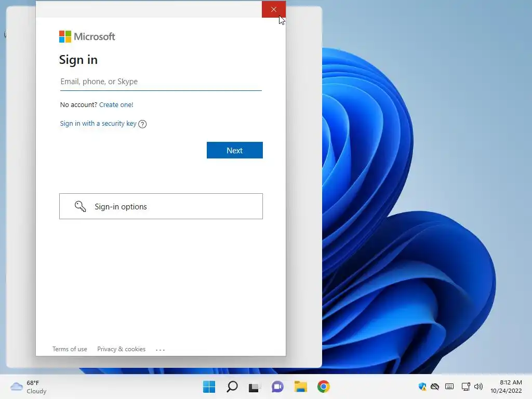Show more footer options ellipsis
Screen dimensions: 532x399
click(160, 350)
